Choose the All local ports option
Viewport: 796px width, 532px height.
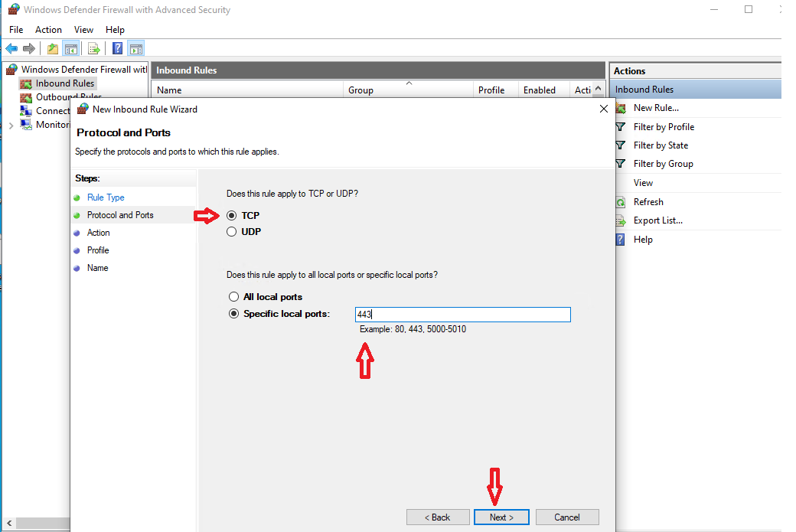[233, 297]
